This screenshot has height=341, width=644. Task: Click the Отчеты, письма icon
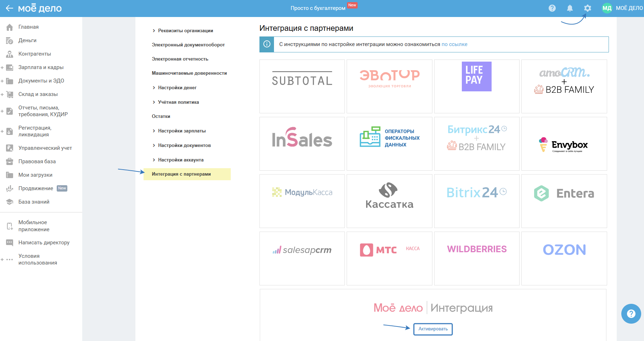10,111
